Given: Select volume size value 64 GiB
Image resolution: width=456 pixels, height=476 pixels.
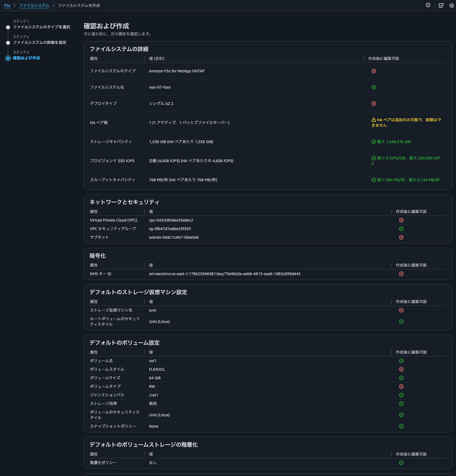Looking at the screenshot, I should (155, 378).
